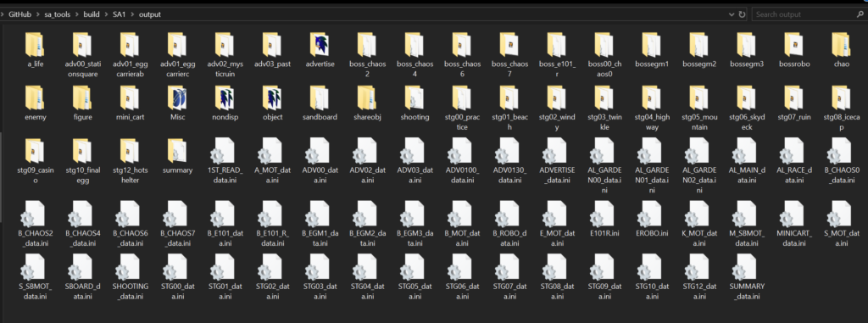Screen dimensions: 868x323
Task: Select the SBOARD_data.ini file
Action: pyautogui.click(x=81, y=277)
